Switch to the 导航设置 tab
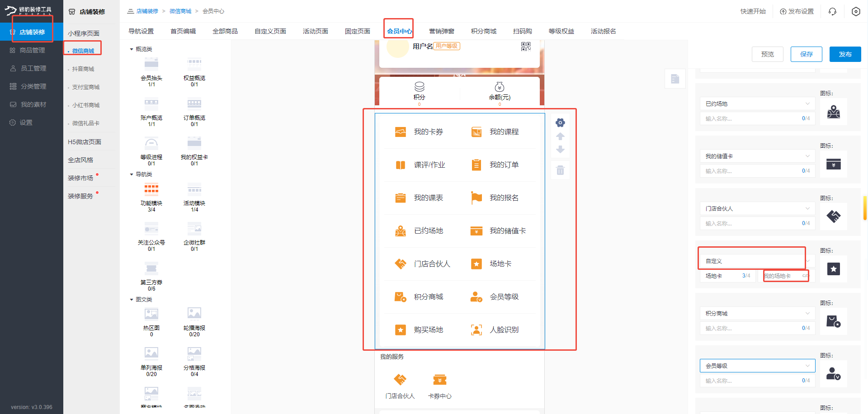868x414 pixels. (142, 31)
